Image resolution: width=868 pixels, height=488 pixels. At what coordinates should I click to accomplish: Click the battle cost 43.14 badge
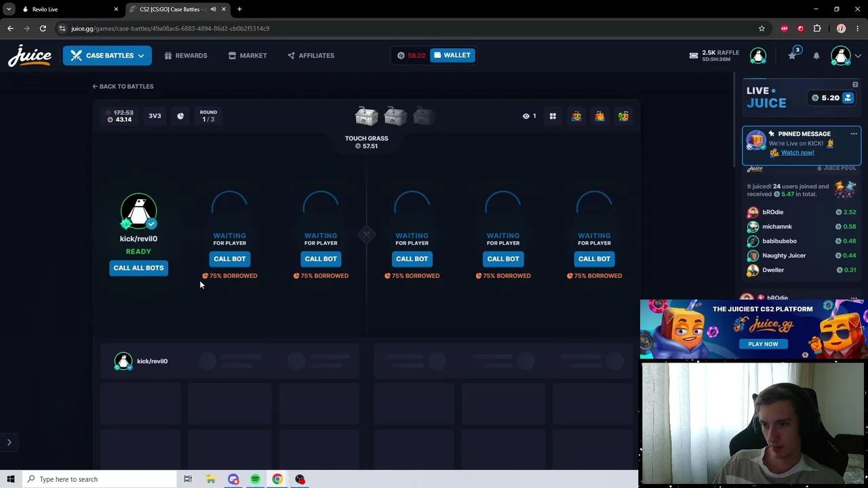click(x=120, y=116)
